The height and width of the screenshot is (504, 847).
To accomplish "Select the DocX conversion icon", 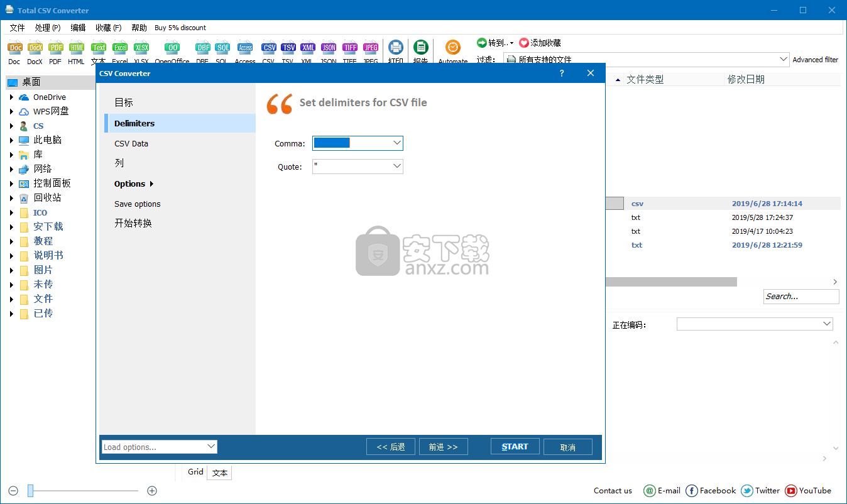I will pos(35,48).
